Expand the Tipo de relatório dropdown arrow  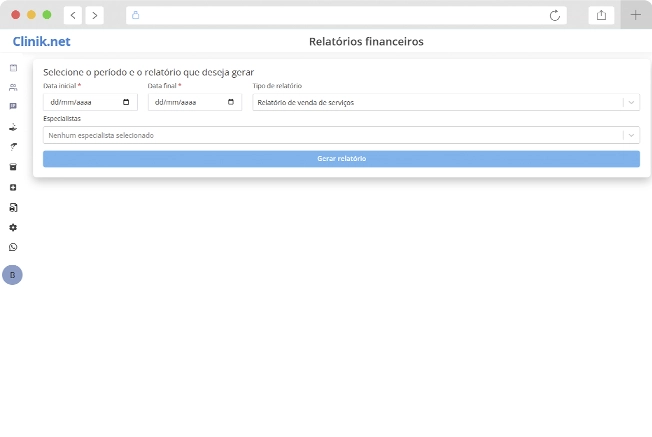630,102
